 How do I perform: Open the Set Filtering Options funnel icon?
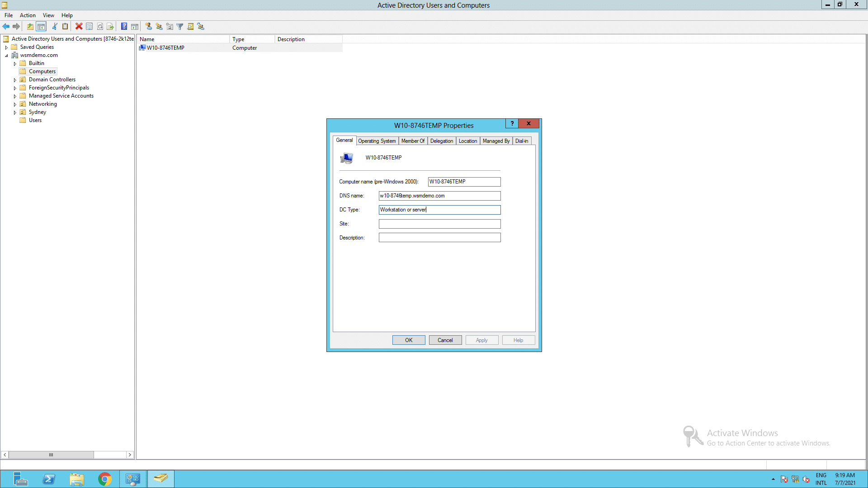[180, 27]
